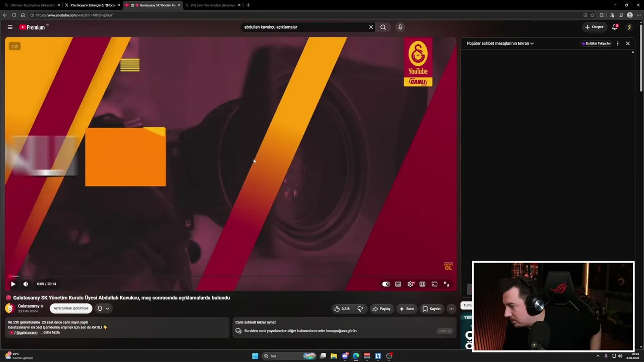Close the Sami Yen Gündem tab
644x362 pixels.
[x=239, y=5]
